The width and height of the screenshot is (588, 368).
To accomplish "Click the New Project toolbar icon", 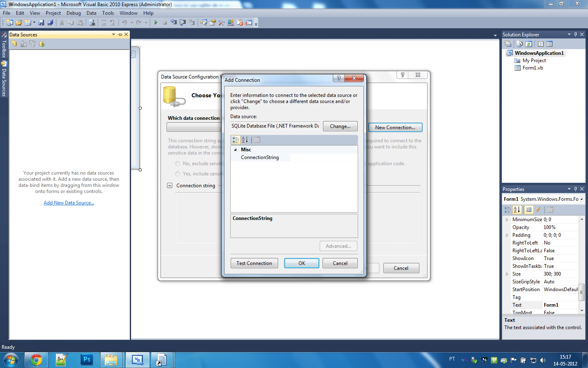I will click(9, 22).
